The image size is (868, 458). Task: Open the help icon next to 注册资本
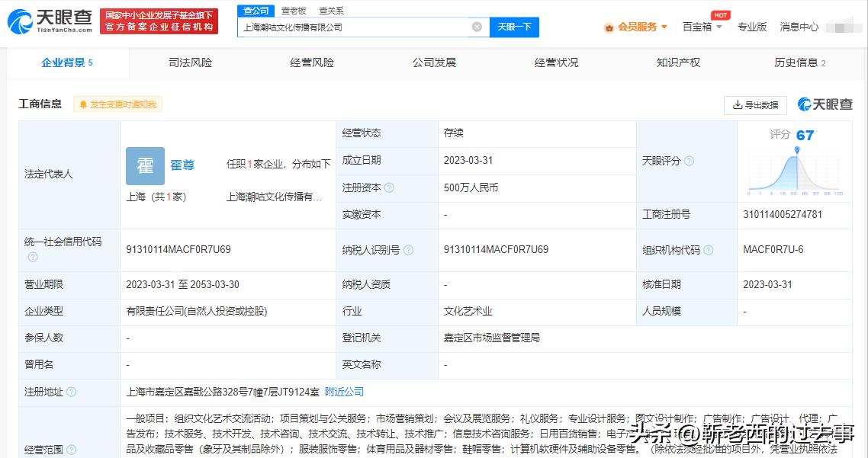390,188
